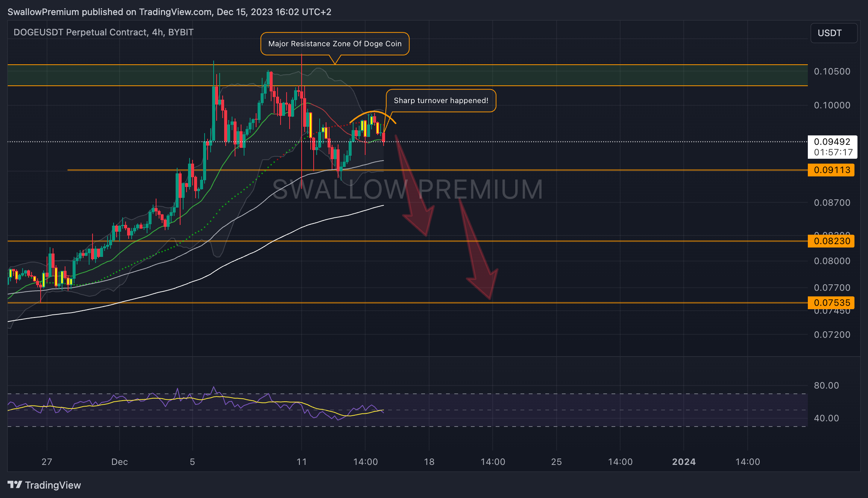Click the TradingView logo at bottom

point(44,485)
